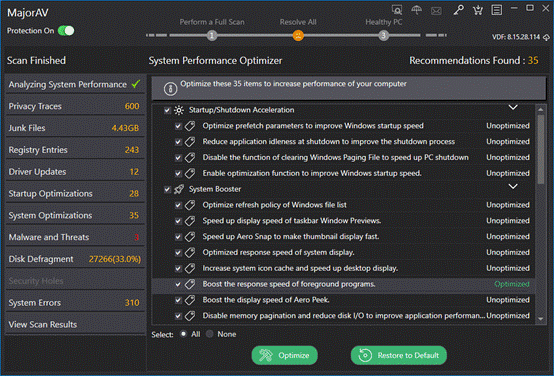This screenshot has width=554, height=376.
Task: Uncheck Optimize prefetch parameters checkbox
Action: 178,126
